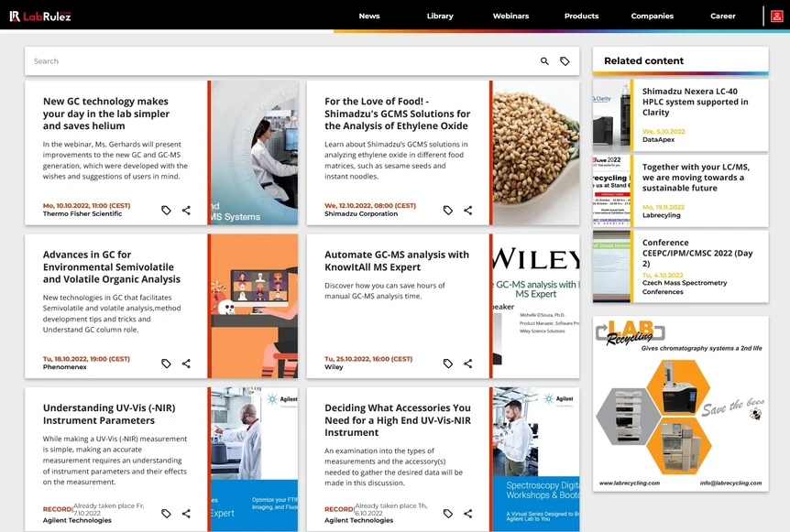
Task: Click the Conference CEEPC related content thumbnail
Action: 611,266
